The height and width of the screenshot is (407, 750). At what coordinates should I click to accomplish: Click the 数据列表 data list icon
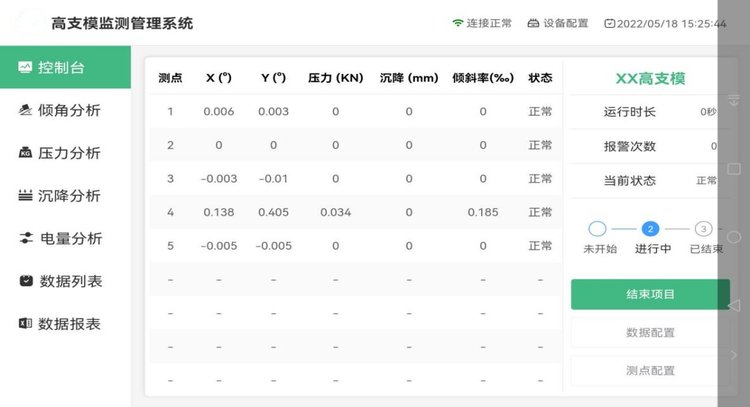25,282
